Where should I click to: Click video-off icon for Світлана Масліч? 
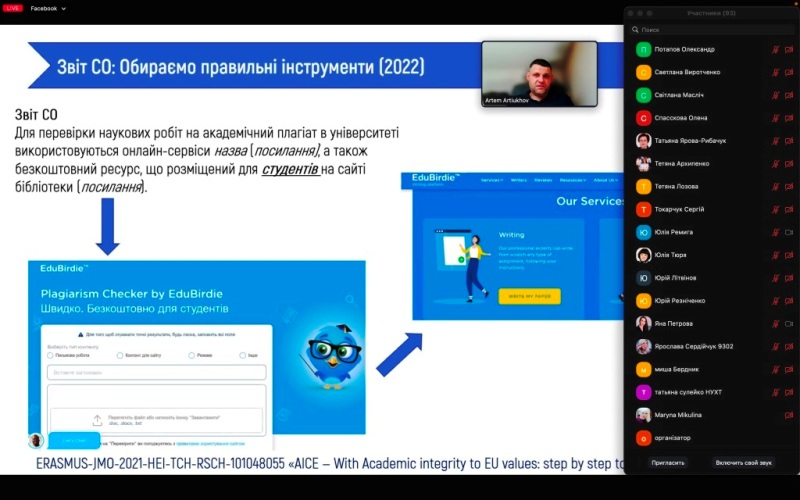click(x=789, y=95)
